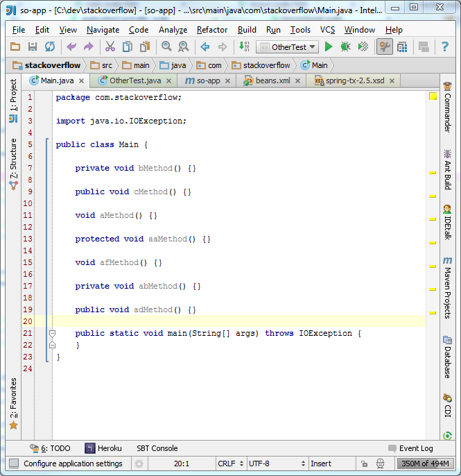Open the Build menu

point(247,30)
